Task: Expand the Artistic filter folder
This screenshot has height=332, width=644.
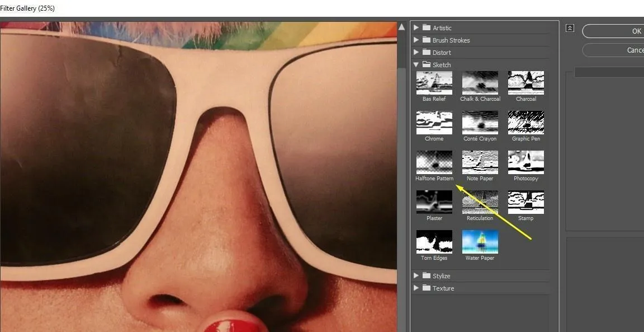Action: click(416, 27)
